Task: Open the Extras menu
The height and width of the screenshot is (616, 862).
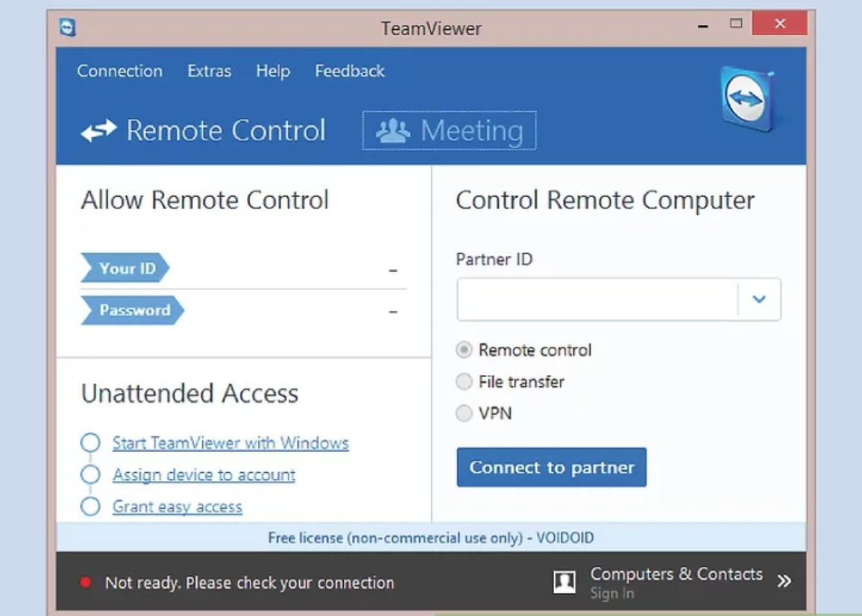Action: tap(210, 71)
